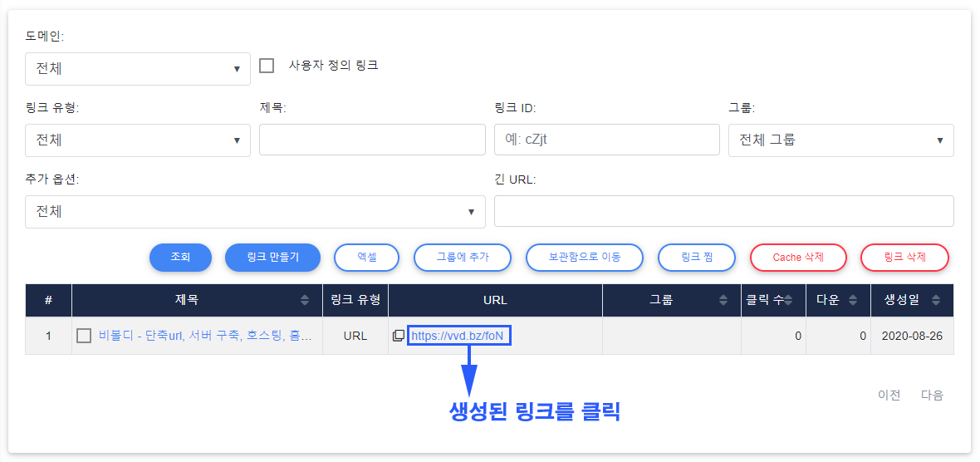Click the 링크 만들기 button
The height and width of the screenshot is (462, 980).
click(272, 257)
